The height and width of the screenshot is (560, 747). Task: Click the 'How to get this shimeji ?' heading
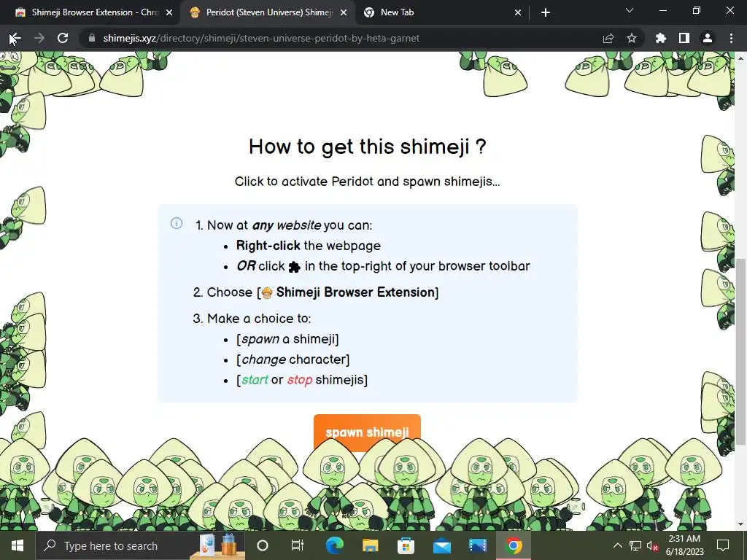click(368, 147)
